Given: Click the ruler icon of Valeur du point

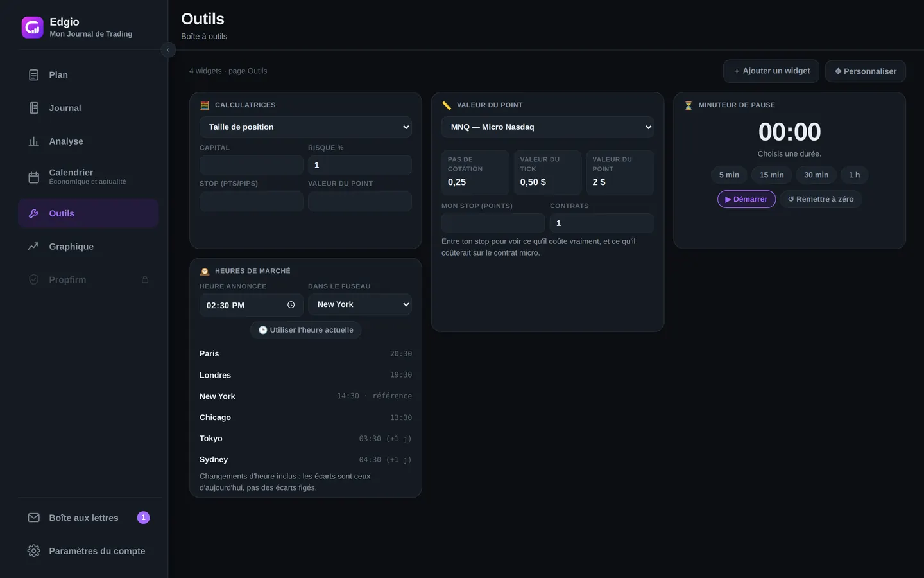Looking at the screenshot, I should pyautogui.click(x=447, y=105).
